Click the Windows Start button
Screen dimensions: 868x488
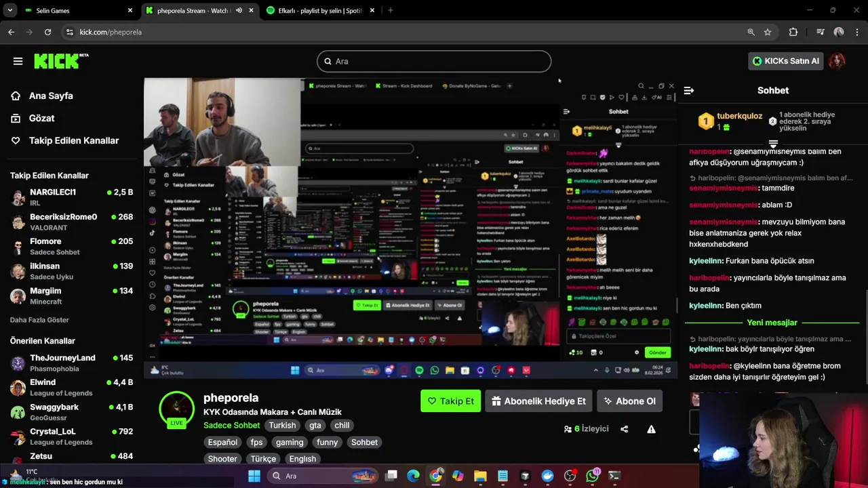pyautogui.click(x=254, y=476)
